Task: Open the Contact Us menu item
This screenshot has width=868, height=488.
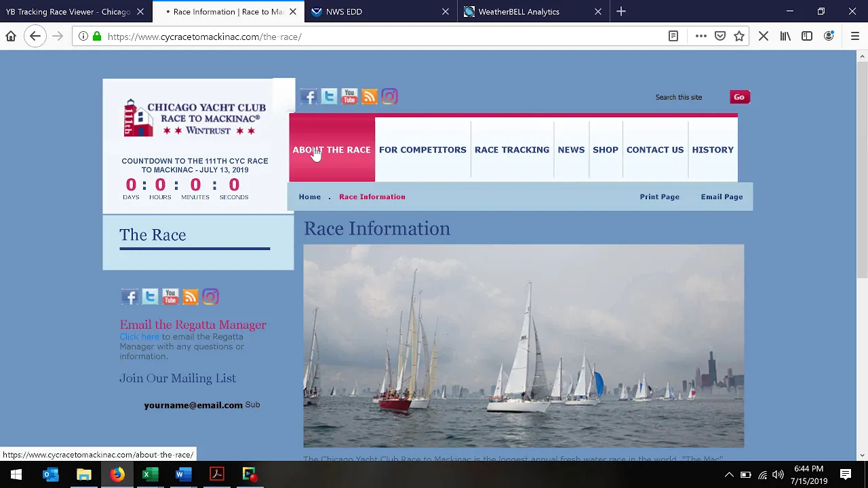Action: (655, 150)
